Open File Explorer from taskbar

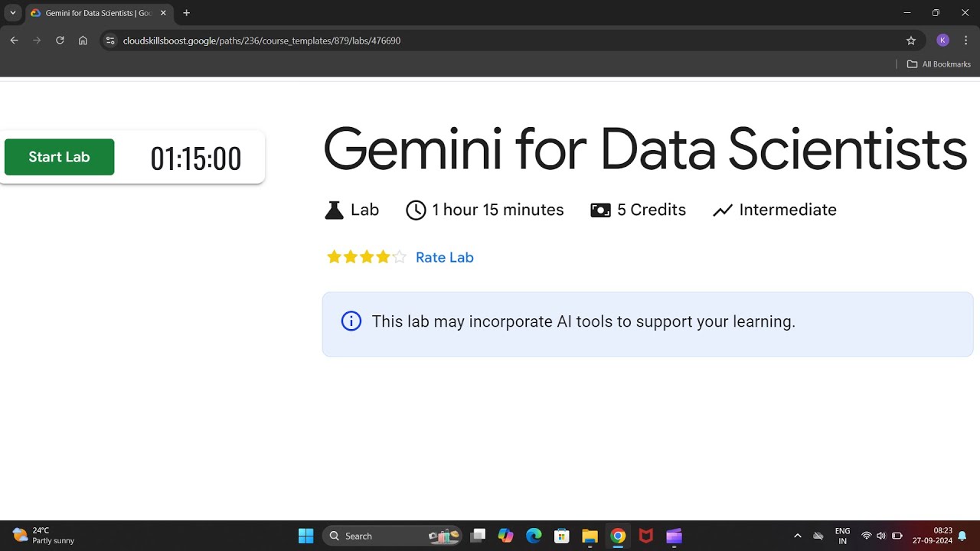click(x=590, y=536)
